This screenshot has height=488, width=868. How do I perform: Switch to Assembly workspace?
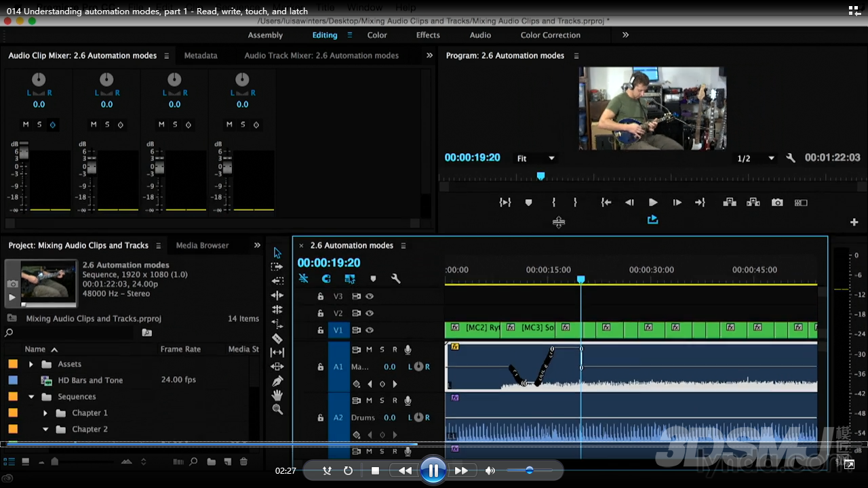pos(265,35)
